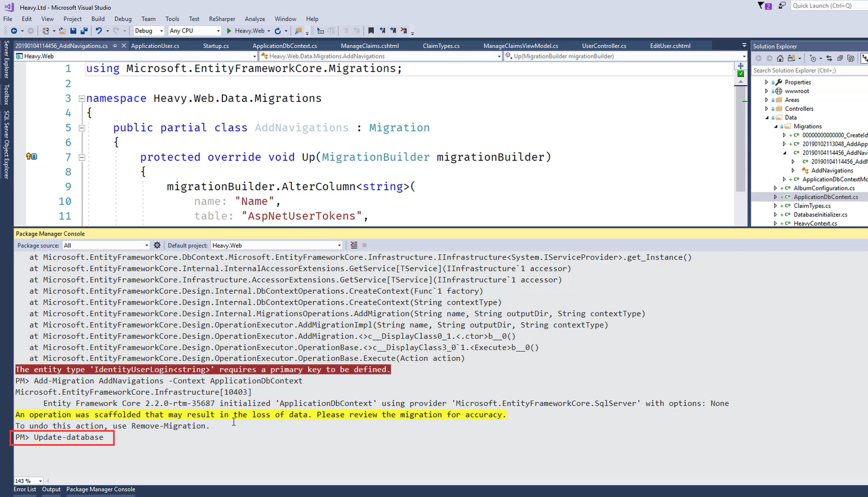This screenshot has height=497, width=868.
Task: Click the override indicator glyph at line 7
Action: [x=32, y=156]
